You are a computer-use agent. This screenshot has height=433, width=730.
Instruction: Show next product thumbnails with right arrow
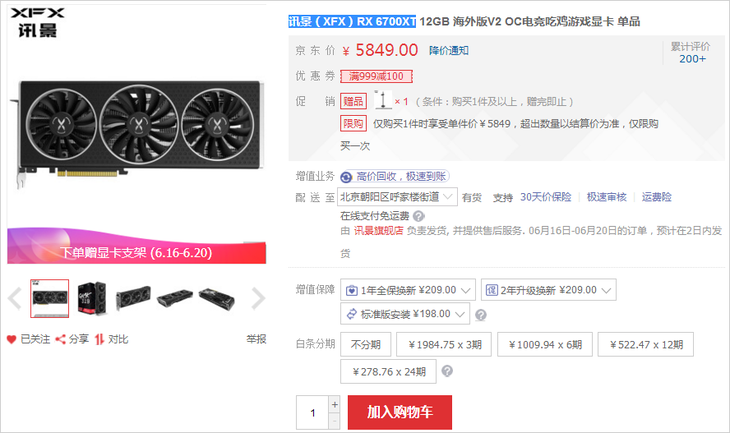tap(258, 298)
